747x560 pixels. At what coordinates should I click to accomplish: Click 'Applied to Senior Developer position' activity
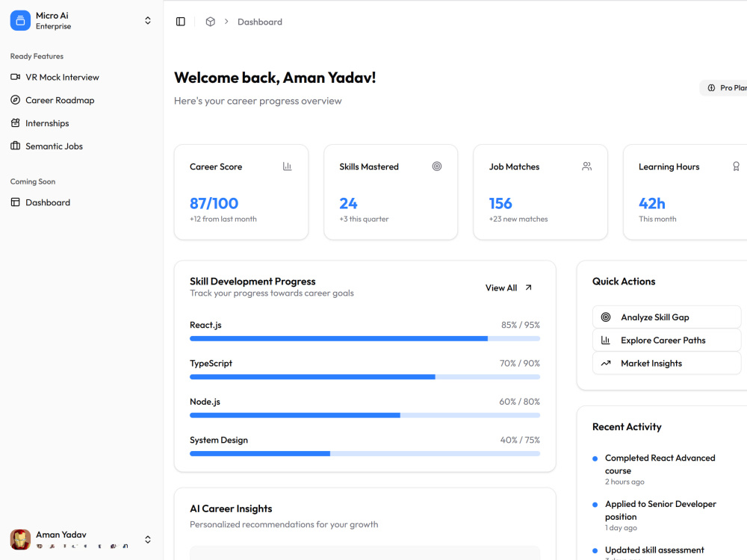click(660, 510)
